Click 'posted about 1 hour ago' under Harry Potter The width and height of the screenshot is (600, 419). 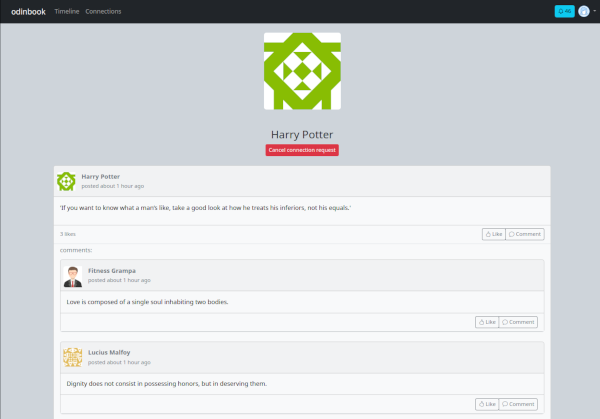112,186
